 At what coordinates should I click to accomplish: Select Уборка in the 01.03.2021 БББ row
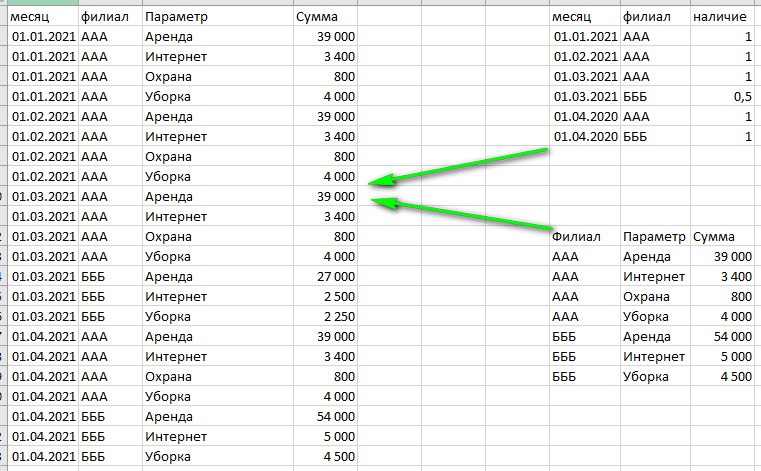coord(168,317)
